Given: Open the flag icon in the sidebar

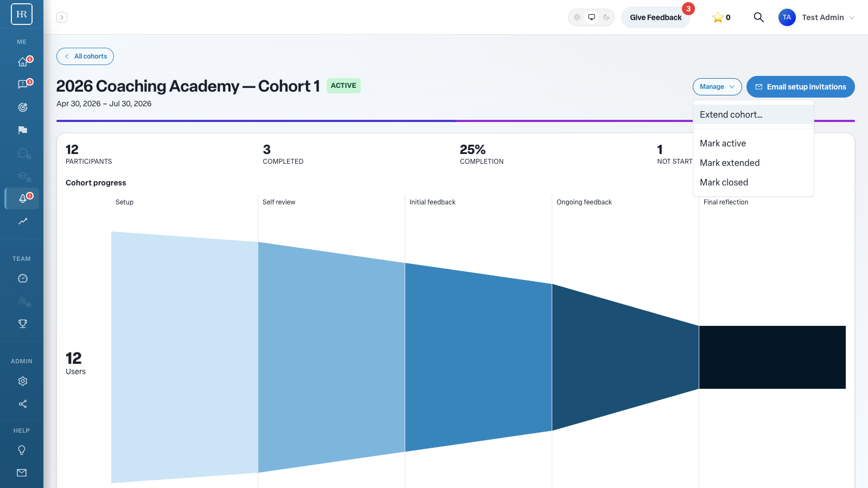Looking at the screenshot, I should click(x=23, y=130).
